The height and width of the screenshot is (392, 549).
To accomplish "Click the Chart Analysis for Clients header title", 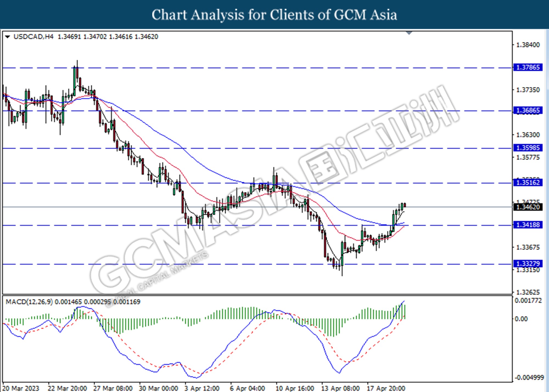I will pos(274,15).
